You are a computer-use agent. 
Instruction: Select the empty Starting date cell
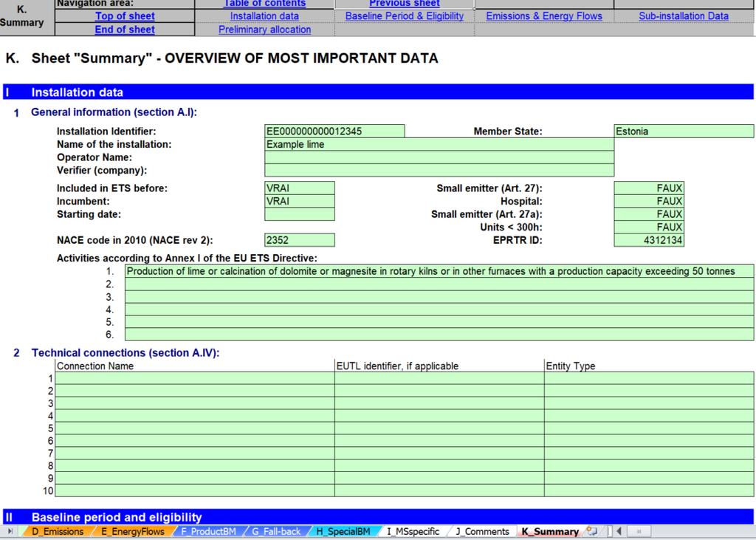(300, 214)
